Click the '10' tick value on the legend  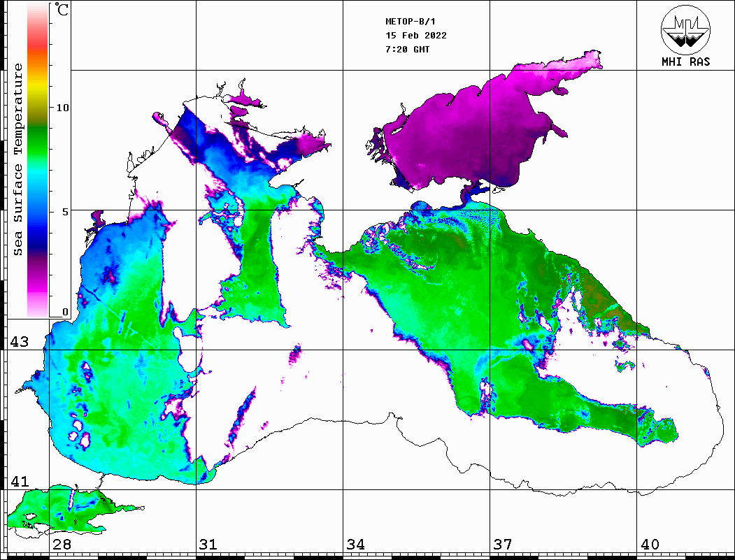pos(62,108)
